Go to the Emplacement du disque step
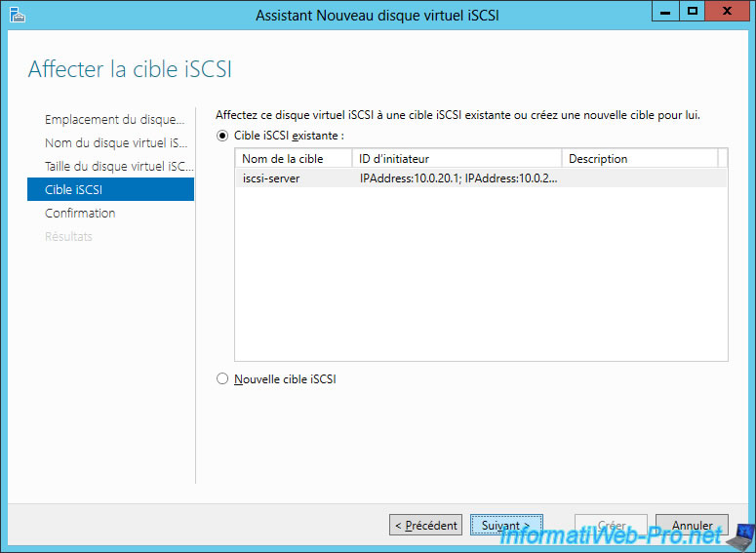This screenshot has height=553, width=756. [115, 119]
